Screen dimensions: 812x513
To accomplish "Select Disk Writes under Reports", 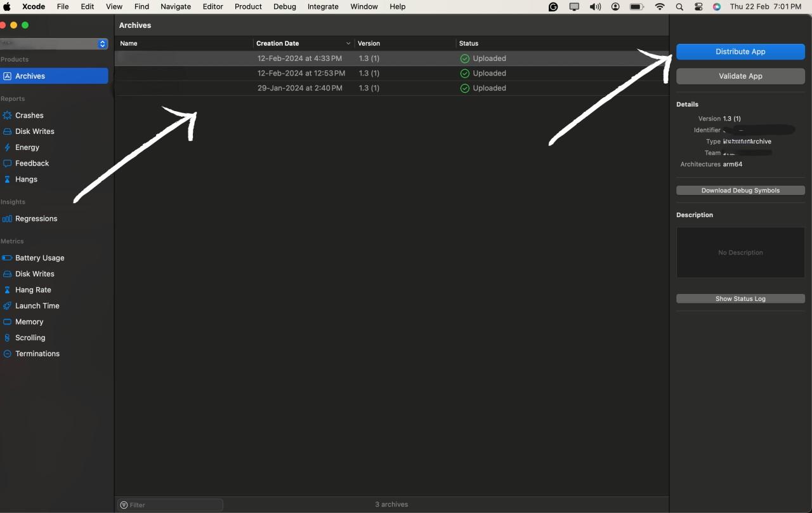I will (34, 131).
